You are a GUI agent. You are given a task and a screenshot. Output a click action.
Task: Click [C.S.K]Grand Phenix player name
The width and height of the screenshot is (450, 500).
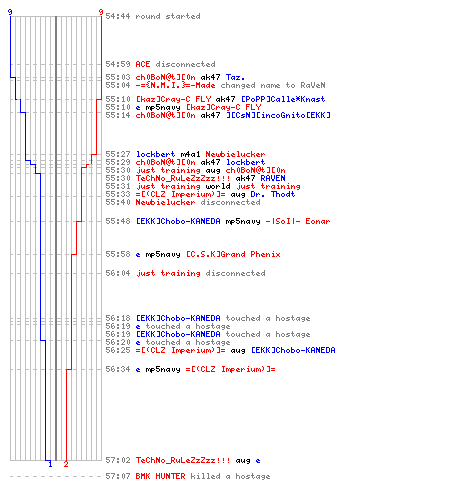pos(233,254)
